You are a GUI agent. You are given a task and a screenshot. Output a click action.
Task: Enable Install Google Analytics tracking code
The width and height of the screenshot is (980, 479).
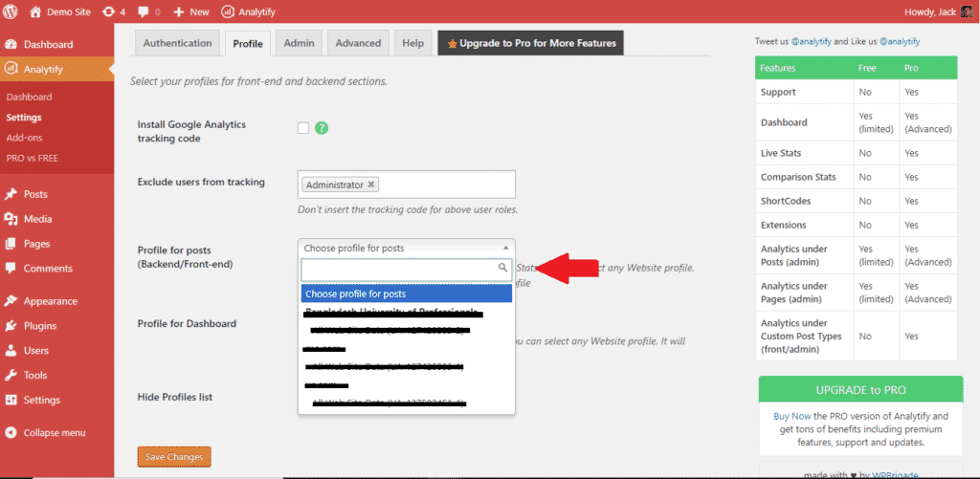303,128
